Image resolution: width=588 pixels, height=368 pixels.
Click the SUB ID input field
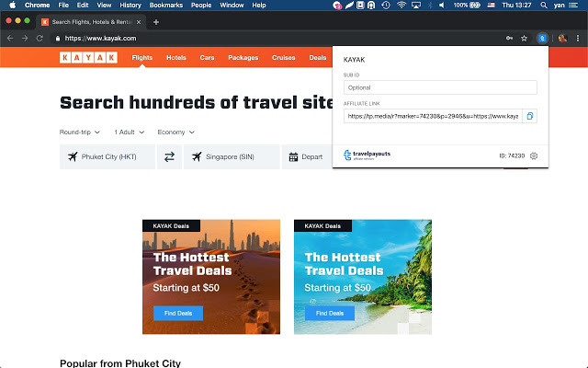click(440, 87)
